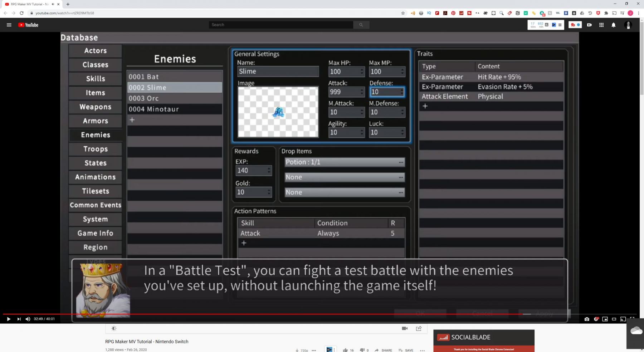This screenshot has height=352, width=644.
Task: Open the player settings gear
Action: pyautogui.click(x=596, y=319)
